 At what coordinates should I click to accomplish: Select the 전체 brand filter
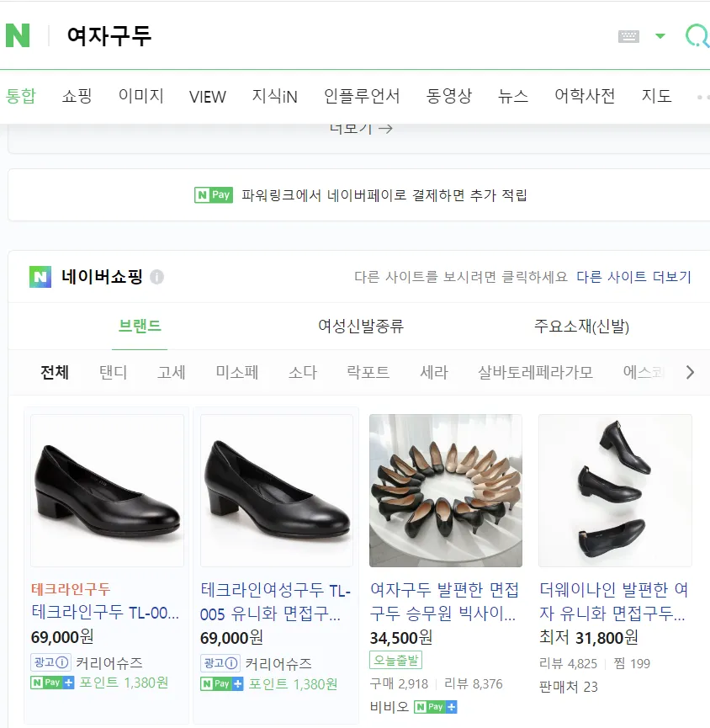(x=55, y=372)
